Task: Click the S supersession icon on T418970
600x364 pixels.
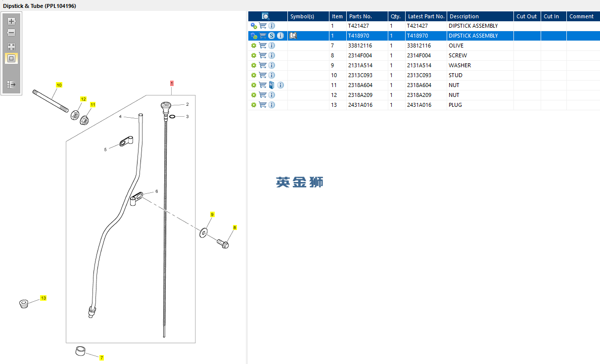Action: click(x=272, y=36)
